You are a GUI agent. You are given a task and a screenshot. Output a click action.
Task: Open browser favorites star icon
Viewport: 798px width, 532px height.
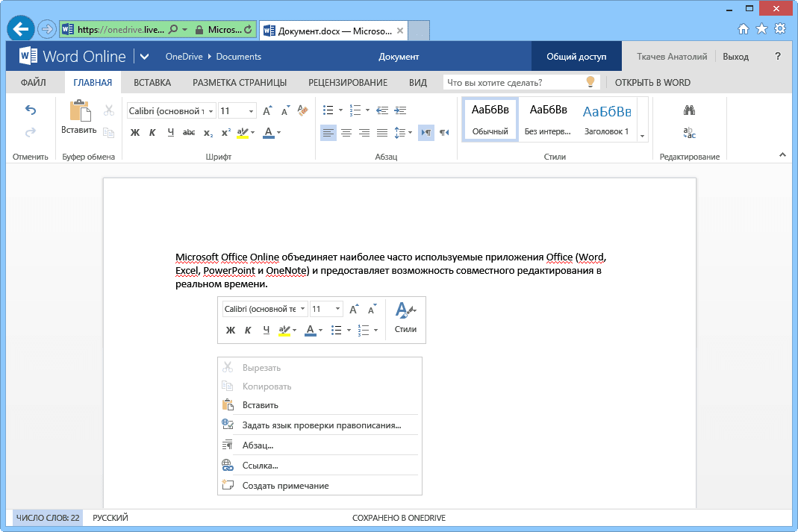[761, 28]
